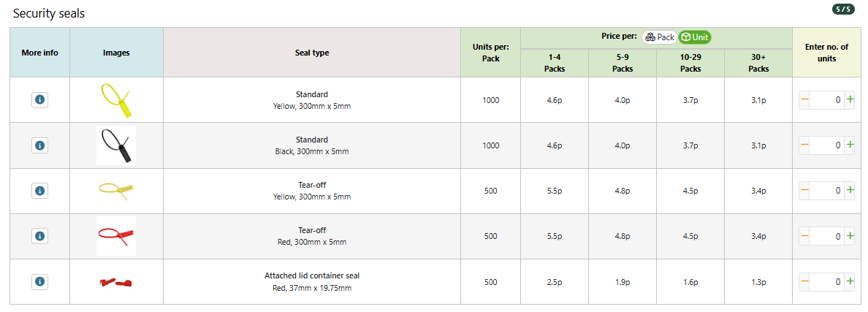Viewport: 868px width, 312px height.
Task: Decrease units for Standard Black seal
Action: 805,145
